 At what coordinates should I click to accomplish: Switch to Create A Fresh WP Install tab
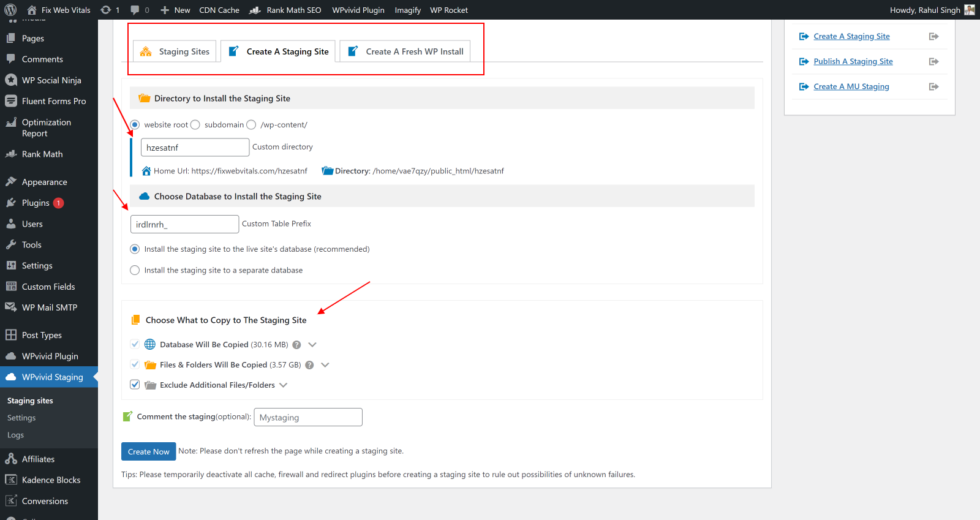(x=405, y=51)
